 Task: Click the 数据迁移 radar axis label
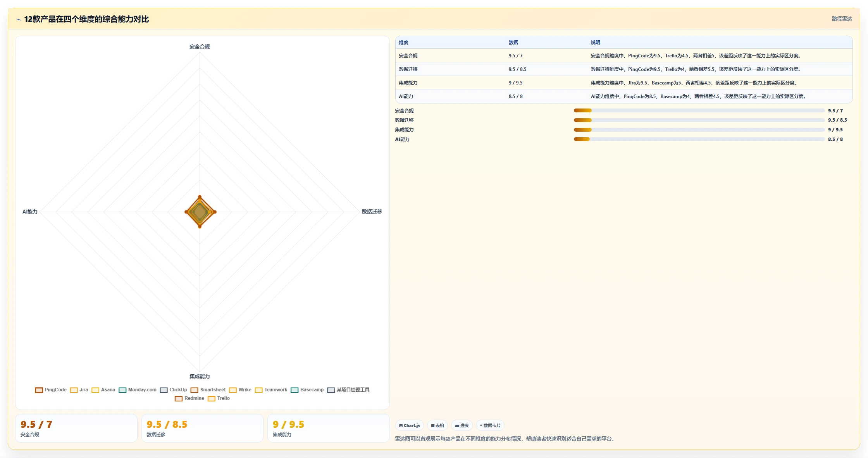tap(372, 212)
